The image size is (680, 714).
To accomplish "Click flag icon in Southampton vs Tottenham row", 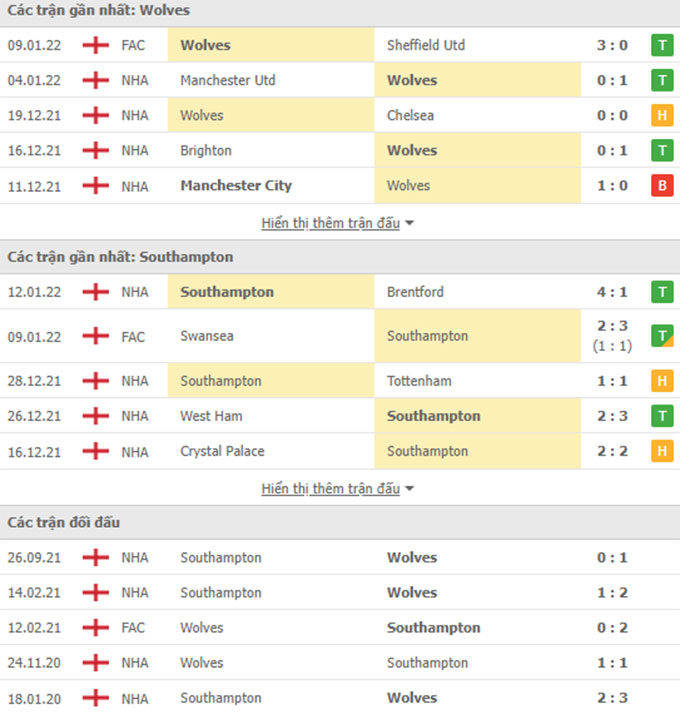I will [x=96, y=381].
